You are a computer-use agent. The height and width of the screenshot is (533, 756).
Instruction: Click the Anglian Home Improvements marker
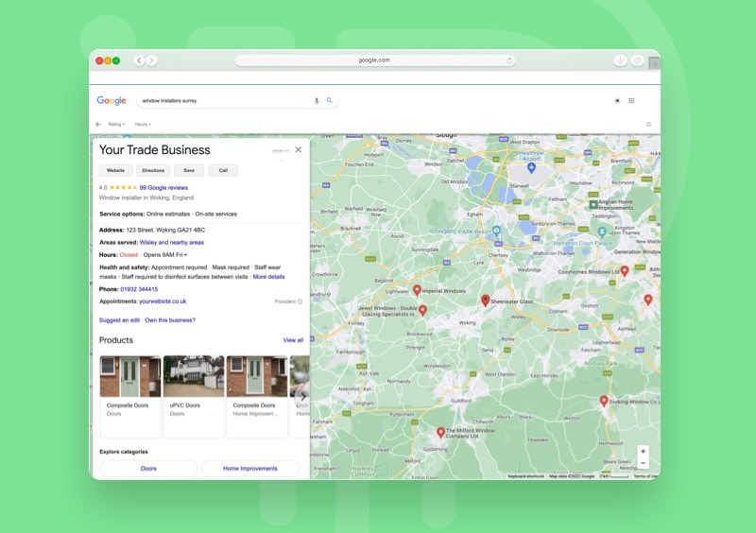tap(593, 204)
